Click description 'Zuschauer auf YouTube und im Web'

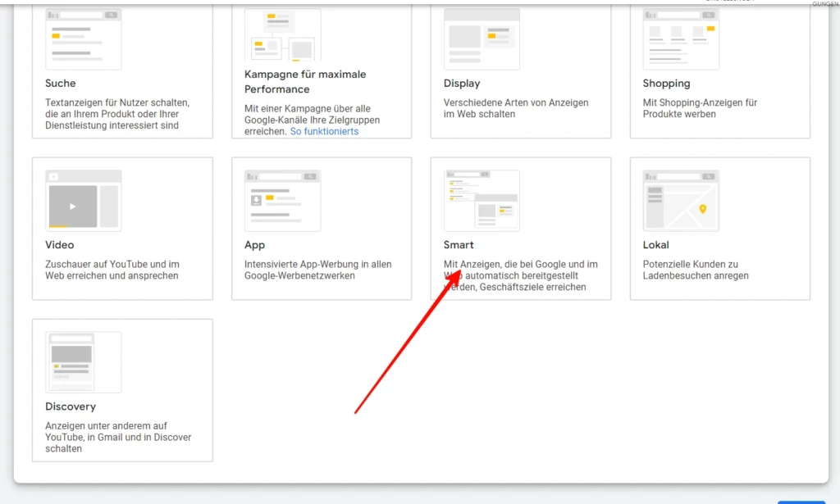click(112, 270)
